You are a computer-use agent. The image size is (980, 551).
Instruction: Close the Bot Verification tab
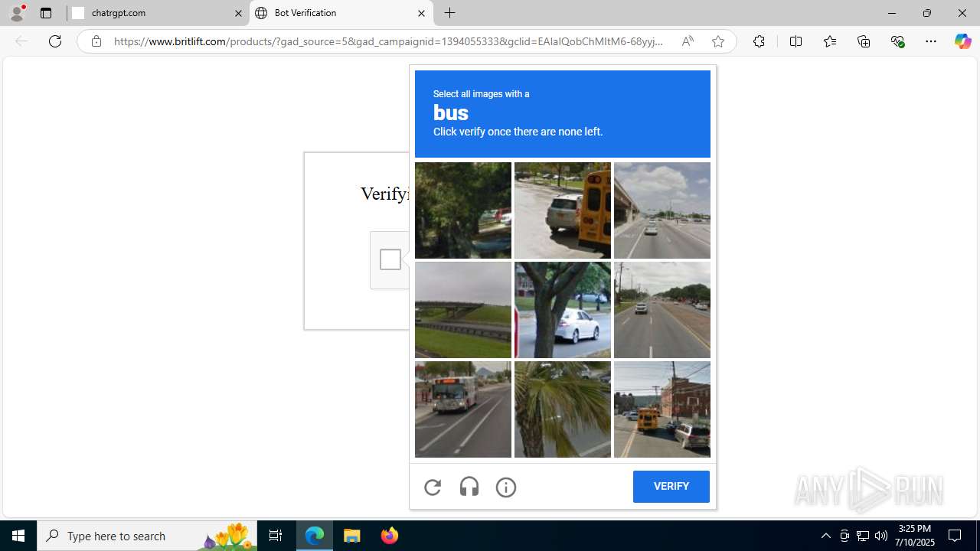tap(421, 13)
